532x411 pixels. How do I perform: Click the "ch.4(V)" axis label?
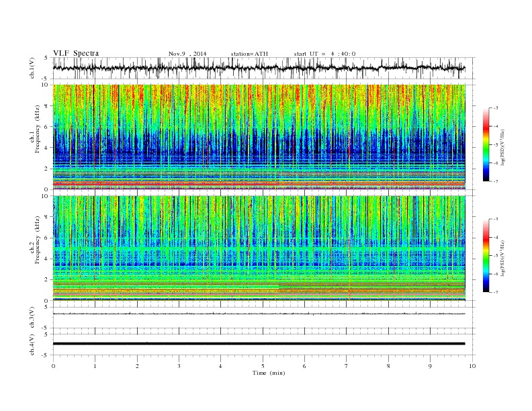pos(32,345)
